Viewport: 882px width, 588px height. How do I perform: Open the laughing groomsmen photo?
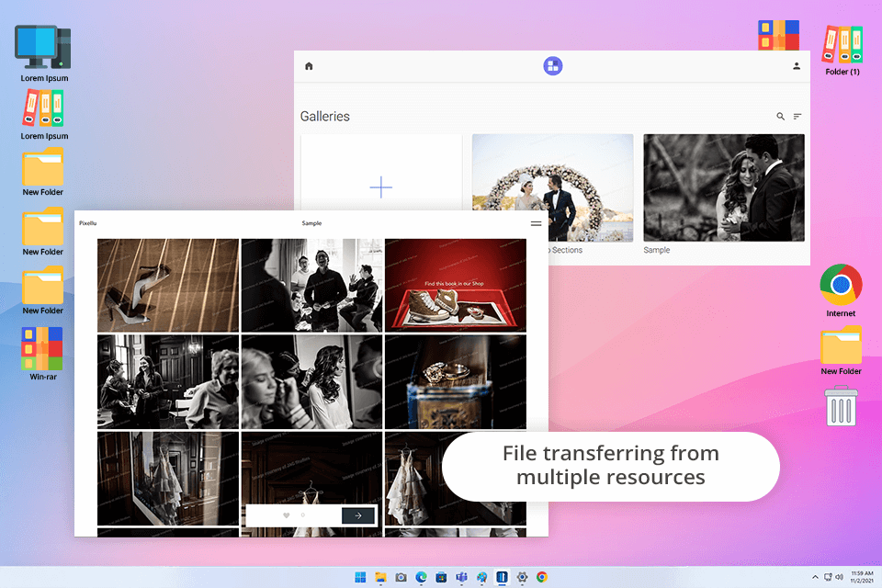311,286
